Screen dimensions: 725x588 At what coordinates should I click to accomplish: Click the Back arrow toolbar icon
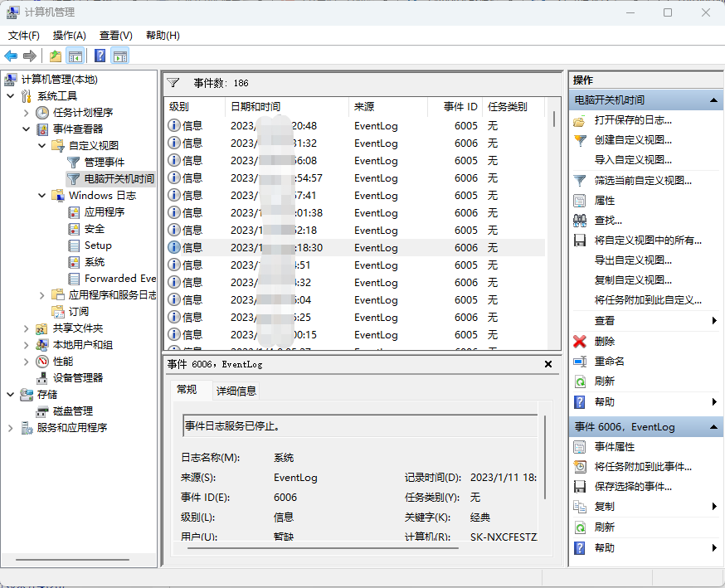(x=11, y=56)
